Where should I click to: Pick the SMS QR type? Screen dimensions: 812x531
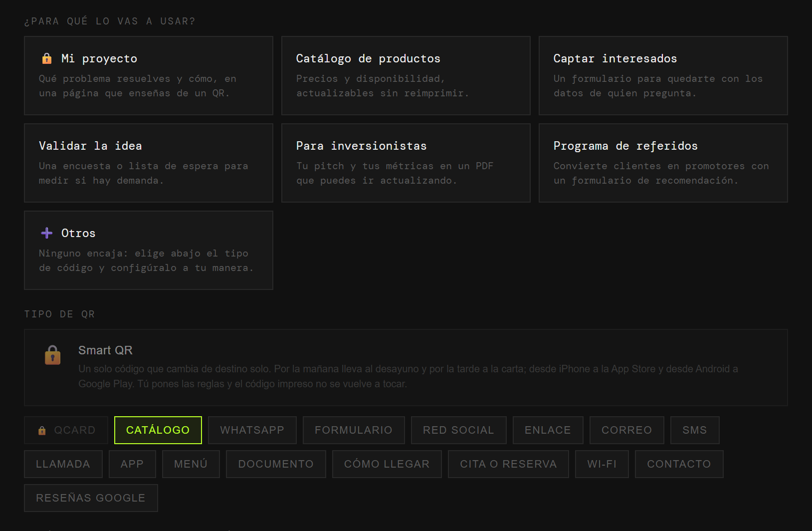(695, 430)
